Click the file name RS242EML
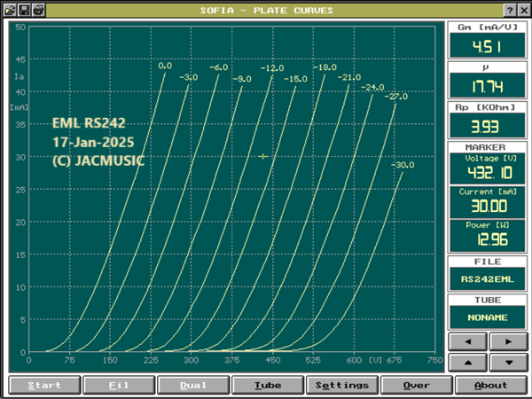 487,279
